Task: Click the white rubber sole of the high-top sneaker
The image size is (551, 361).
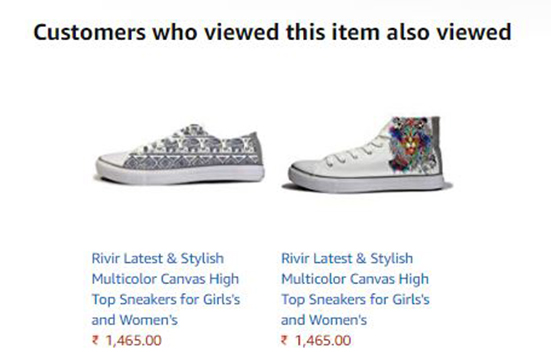Action: [367, 183]
